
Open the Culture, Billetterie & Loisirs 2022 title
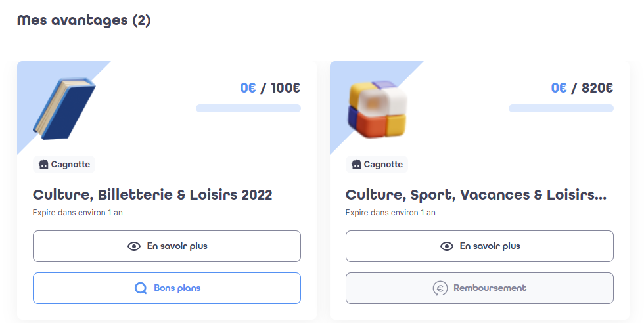(x=152, y=194)
